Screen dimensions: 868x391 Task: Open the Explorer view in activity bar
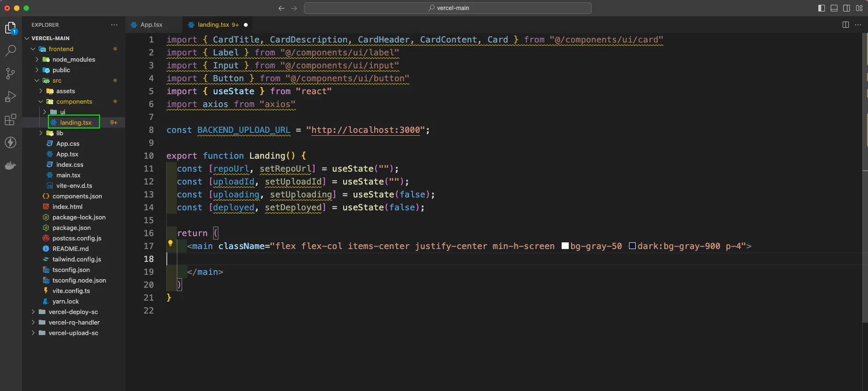pyautogui.click(x=11, y=28)
